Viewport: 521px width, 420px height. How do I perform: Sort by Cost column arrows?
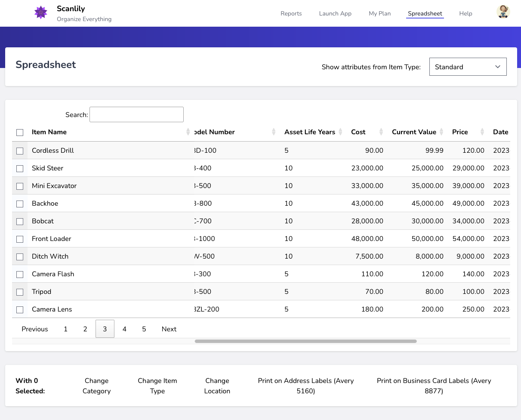pos(381,132)
